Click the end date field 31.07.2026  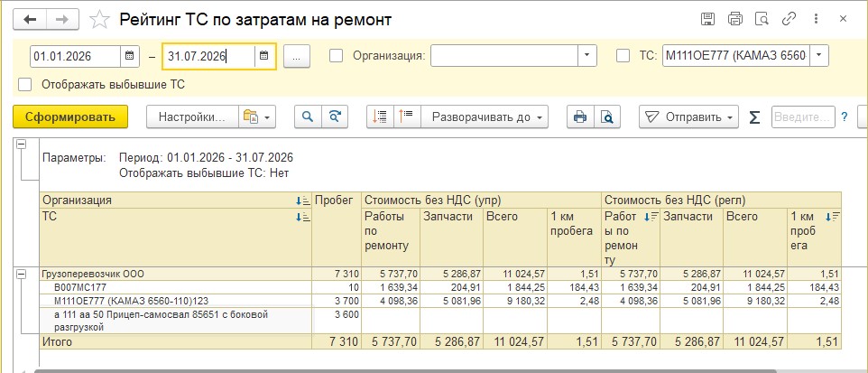[208, 56]
